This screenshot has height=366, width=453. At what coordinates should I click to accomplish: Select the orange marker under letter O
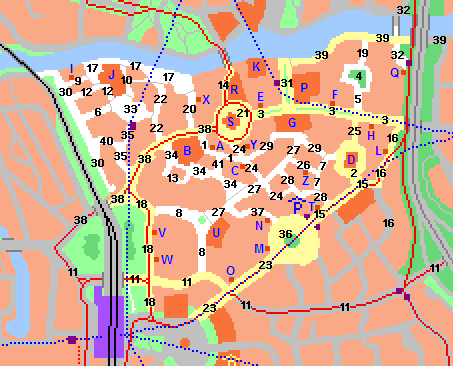(231, 279)
